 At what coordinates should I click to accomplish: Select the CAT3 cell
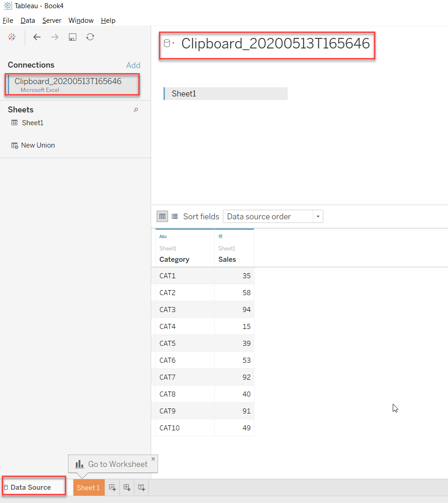[185, 310]
